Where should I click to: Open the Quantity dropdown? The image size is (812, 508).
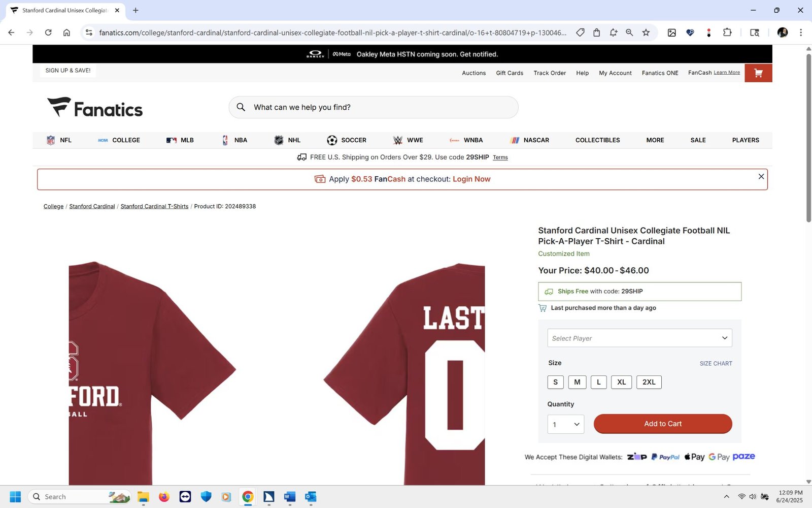coord(565,424)
